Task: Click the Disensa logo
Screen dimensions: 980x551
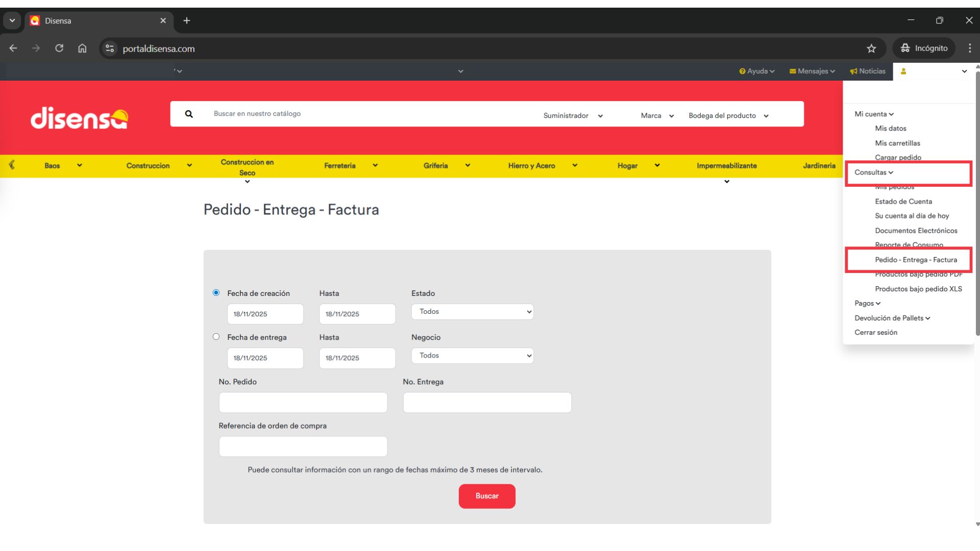Action: coord(79,118)
